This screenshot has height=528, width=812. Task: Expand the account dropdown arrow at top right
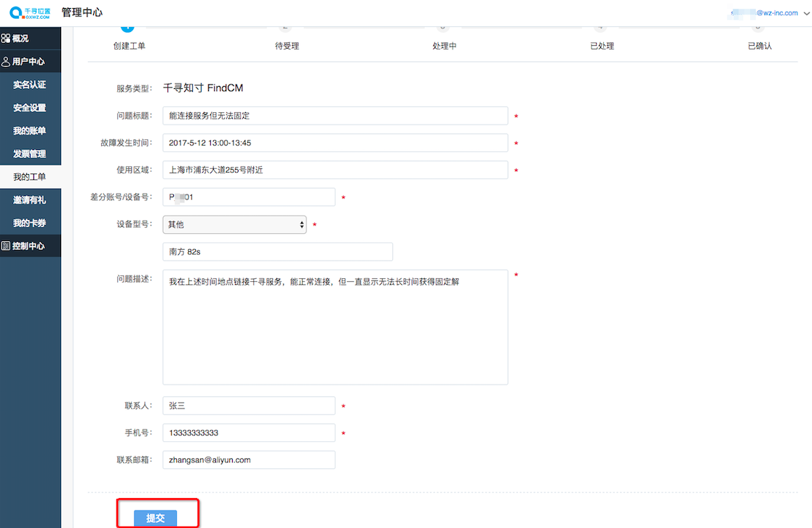pos(806,13)
